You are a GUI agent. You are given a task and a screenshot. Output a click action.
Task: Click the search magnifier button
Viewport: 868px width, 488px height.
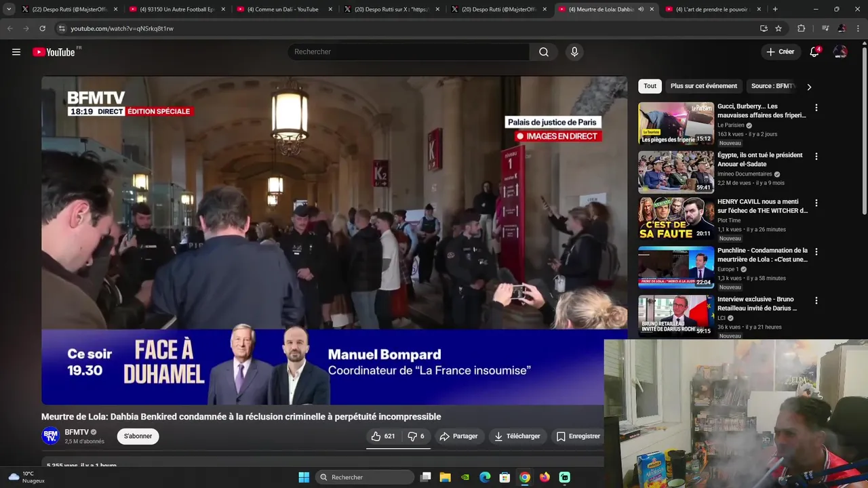(x=544, y=52)
